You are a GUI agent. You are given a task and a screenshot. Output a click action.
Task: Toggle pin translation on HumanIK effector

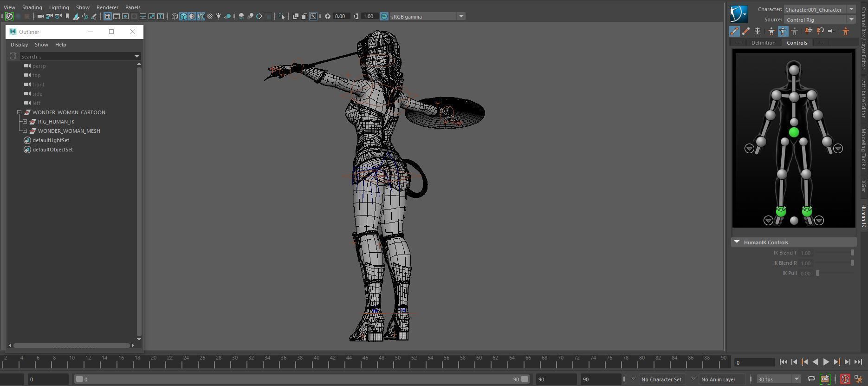pyautogui.click(x=809, y=31)
